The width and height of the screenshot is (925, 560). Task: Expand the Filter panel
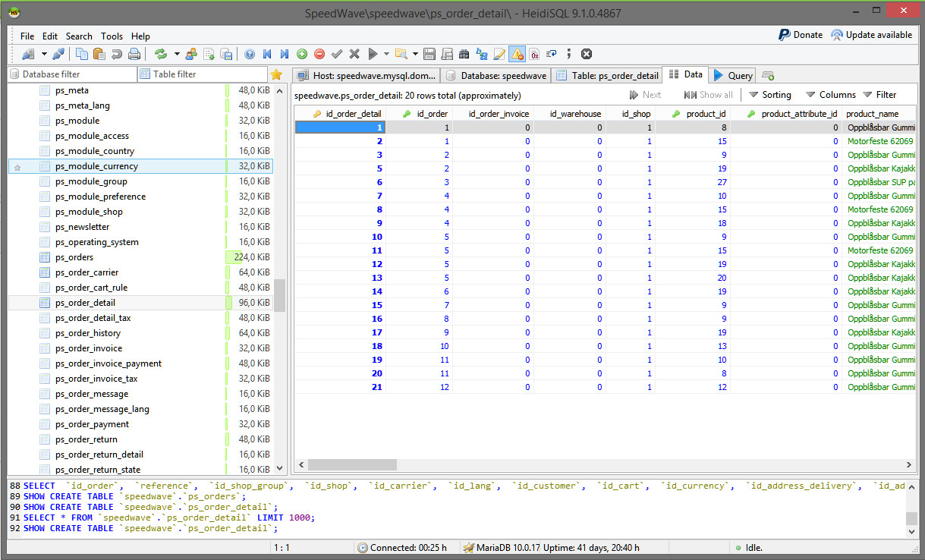coord(879,95)
